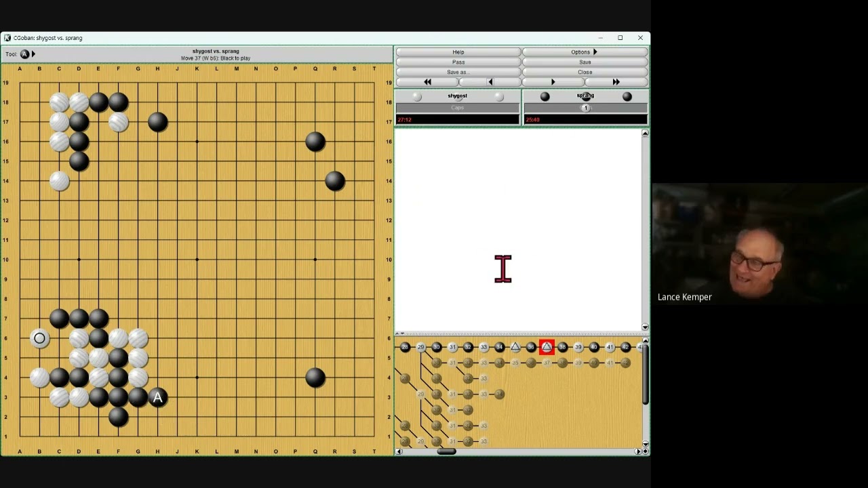Click Lance Kemper's webcam thumbnail
Screen dimensions: 868x488
(759, 244)
